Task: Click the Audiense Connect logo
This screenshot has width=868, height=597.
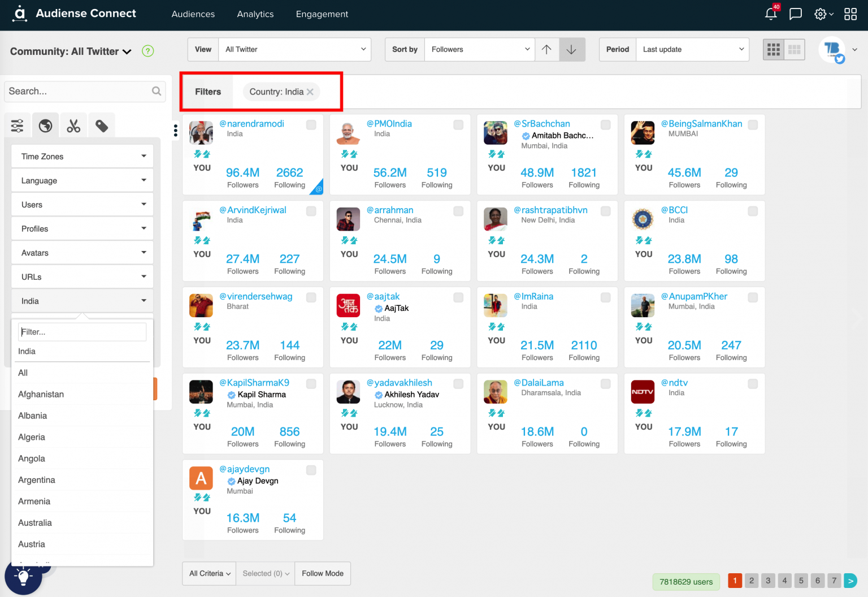Action: click(x=73, y=14)
